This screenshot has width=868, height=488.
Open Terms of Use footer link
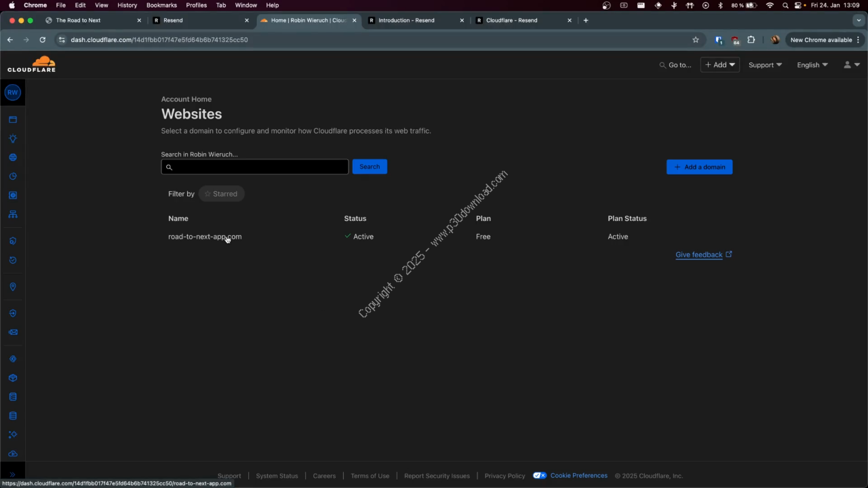370,476
